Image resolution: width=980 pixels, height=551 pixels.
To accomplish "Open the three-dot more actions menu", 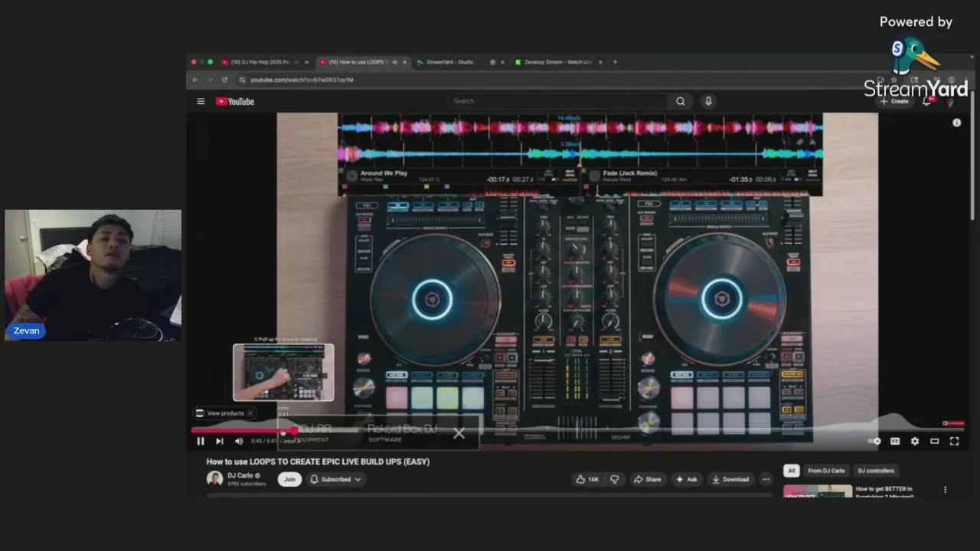I will (x=766, y=479).
